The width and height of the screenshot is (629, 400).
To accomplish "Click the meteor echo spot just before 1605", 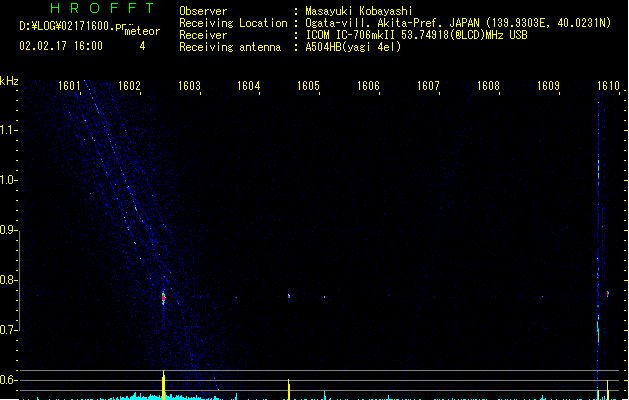I will (289, 296).
